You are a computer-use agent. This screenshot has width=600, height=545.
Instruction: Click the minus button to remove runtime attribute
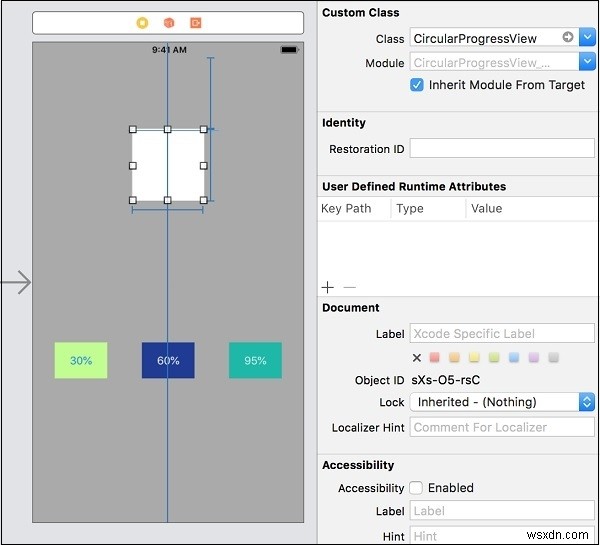click(x=350, y=287)
